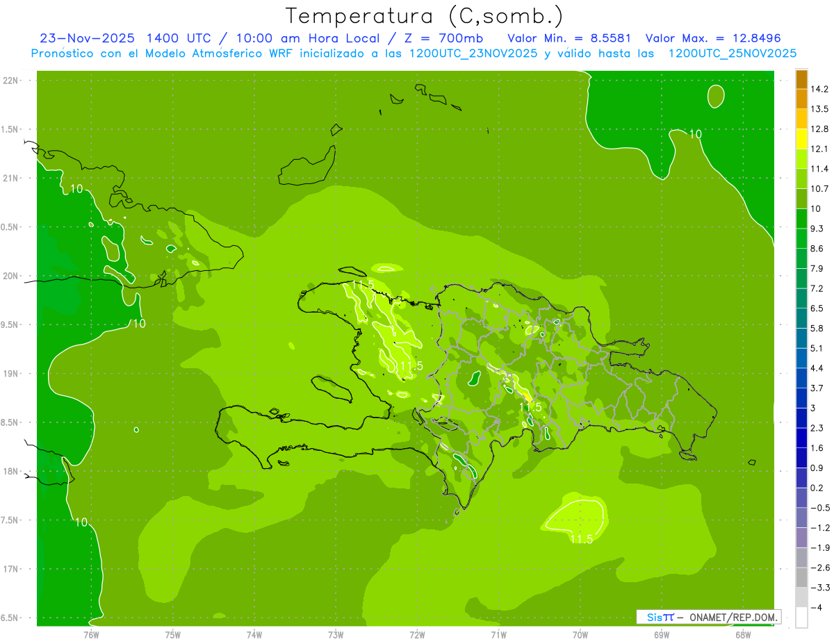Click the 11.5 contour label over the sea south of Hispaniola

pyautogui.click(x=581, y=539)
